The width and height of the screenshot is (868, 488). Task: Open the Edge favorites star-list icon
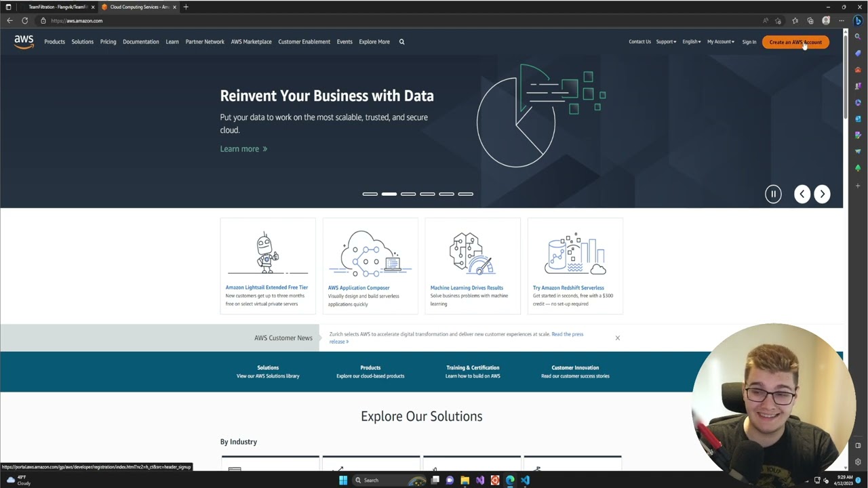[x=795, y=20]
